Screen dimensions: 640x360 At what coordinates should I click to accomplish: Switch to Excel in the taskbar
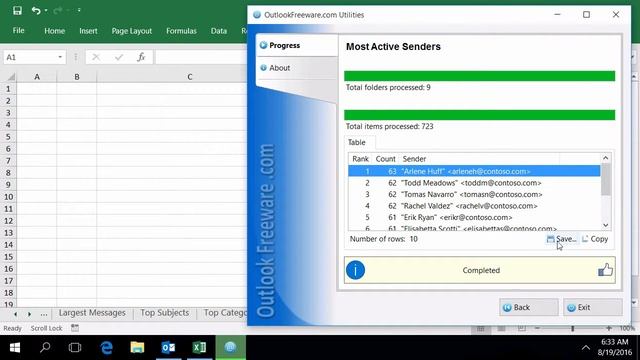pyautogui.click(x=199, y=347)
